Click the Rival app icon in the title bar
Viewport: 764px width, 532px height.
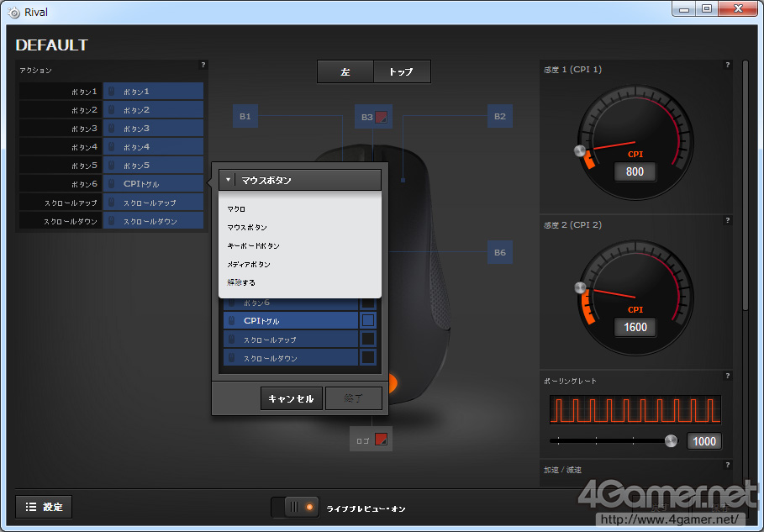click(x=14, y=12)
